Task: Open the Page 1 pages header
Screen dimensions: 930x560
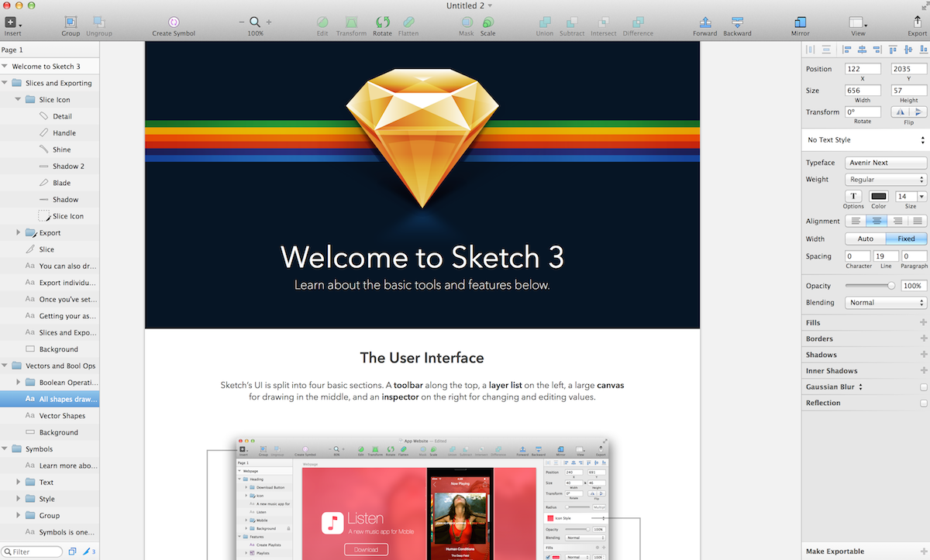Action: point(50,50)
